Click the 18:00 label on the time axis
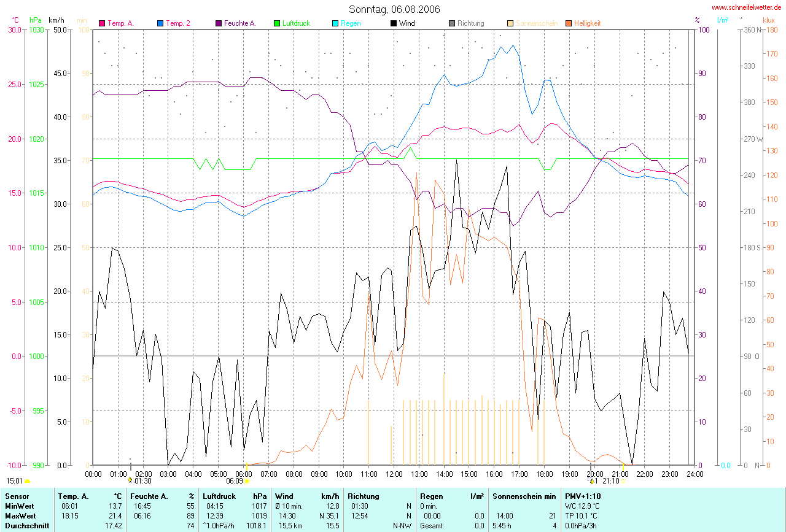The height and width of the screenshot is (532, 786). point(544,474)
